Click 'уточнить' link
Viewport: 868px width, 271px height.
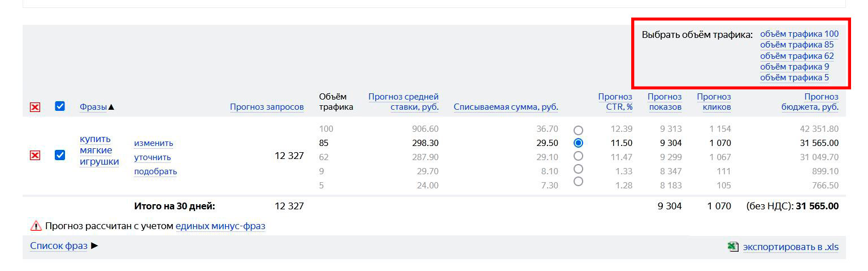click(x=153, y=157)
